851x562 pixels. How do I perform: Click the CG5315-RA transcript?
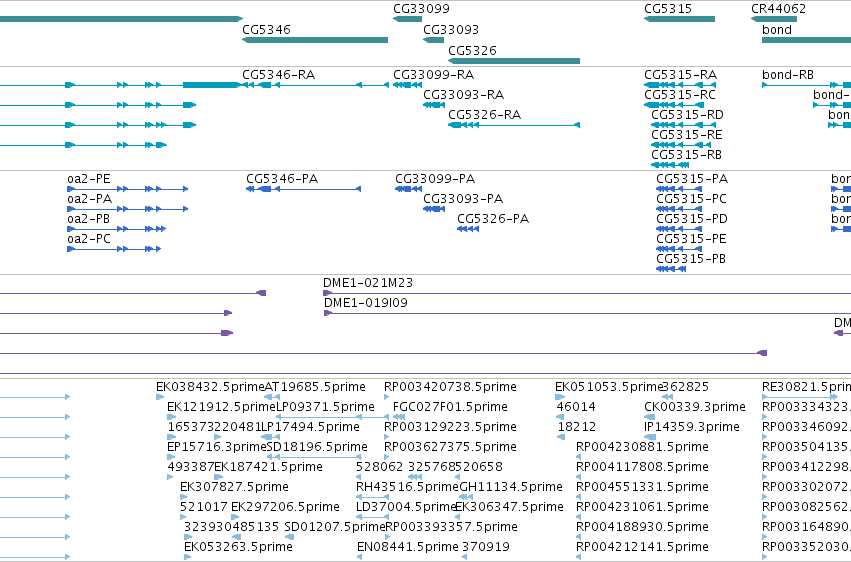679,85
